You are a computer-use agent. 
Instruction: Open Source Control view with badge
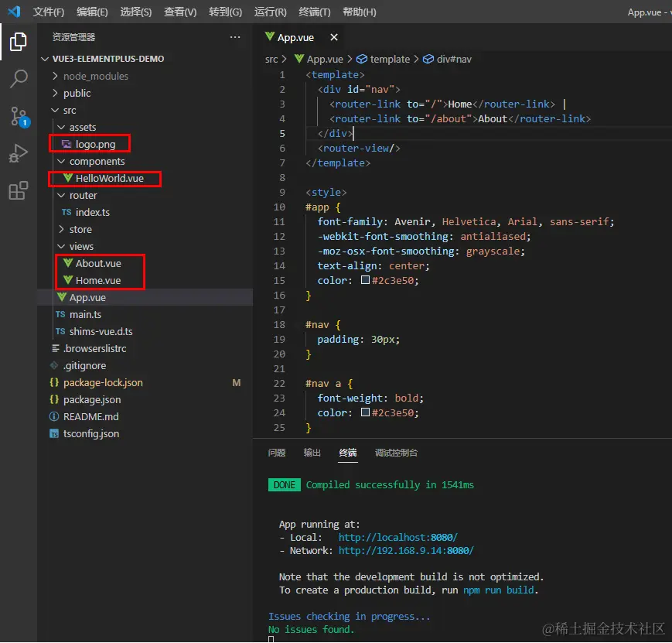click(19, 117)
